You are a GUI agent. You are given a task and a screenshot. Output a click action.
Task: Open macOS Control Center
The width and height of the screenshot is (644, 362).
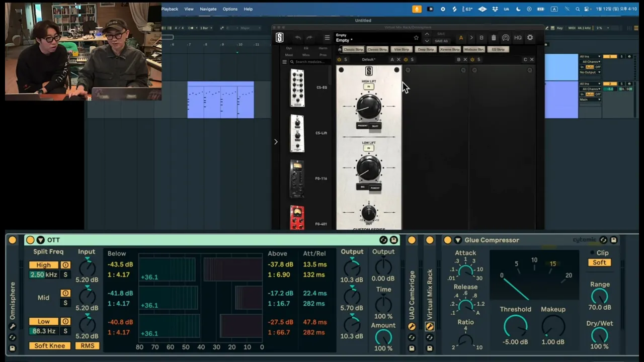pyautogui.click(x=588, y=9)
